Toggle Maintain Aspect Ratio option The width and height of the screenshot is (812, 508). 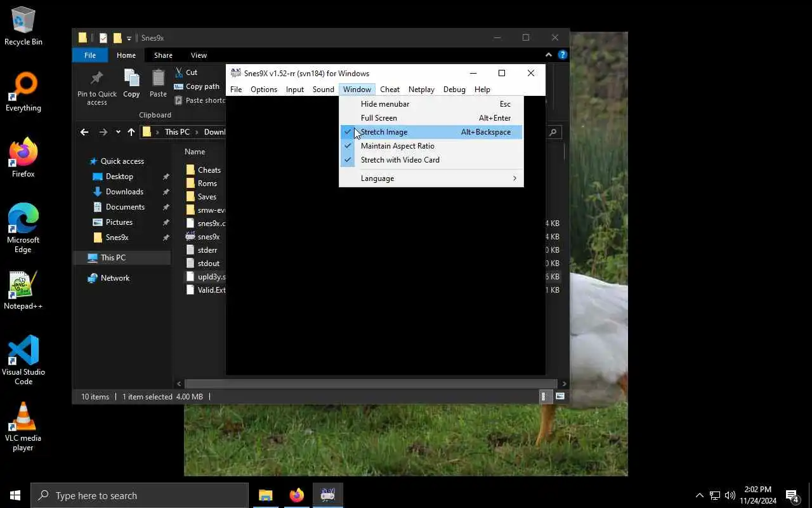pyautogui.click(x=431, y=146)
